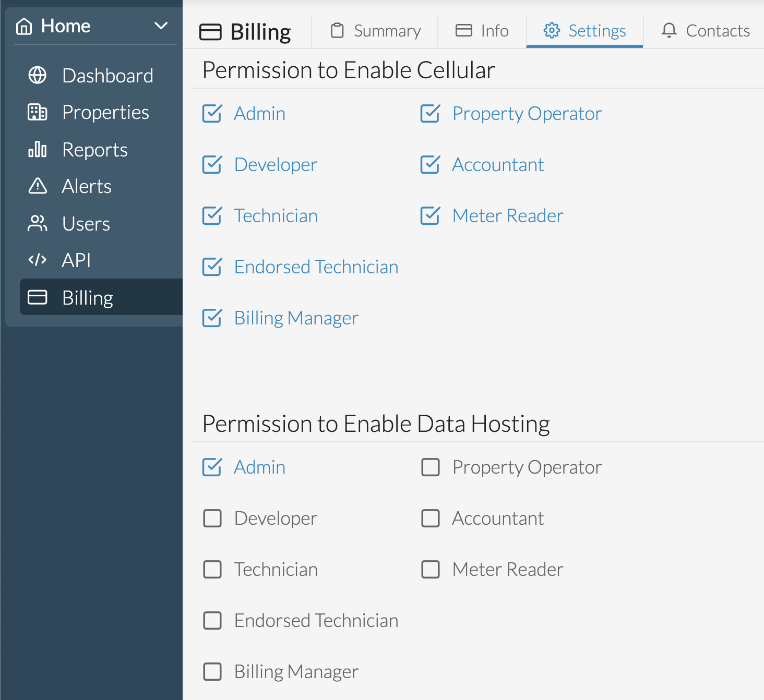This screenshot has width=764, height=700.
Task: Click the Accountant label under Data Hosting
Action: pos(498,518)
